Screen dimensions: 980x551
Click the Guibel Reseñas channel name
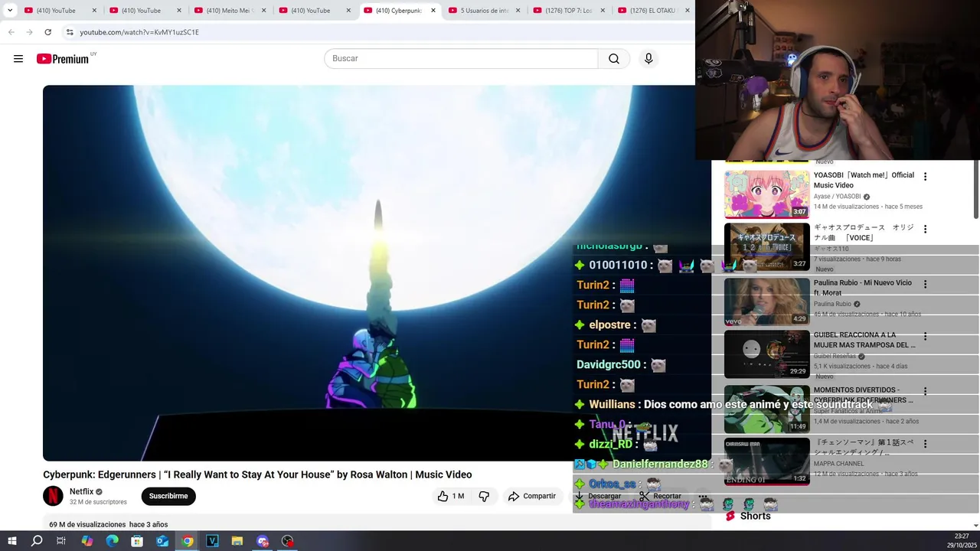tap(835, 357)
